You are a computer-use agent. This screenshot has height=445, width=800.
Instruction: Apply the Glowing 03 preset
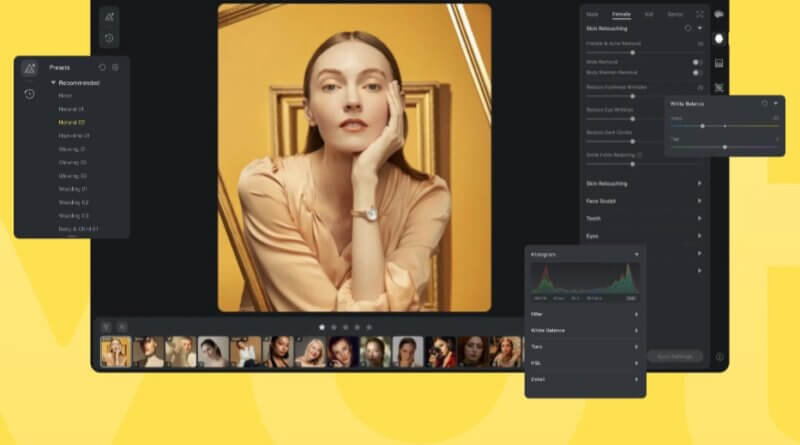tap(72, 176)
